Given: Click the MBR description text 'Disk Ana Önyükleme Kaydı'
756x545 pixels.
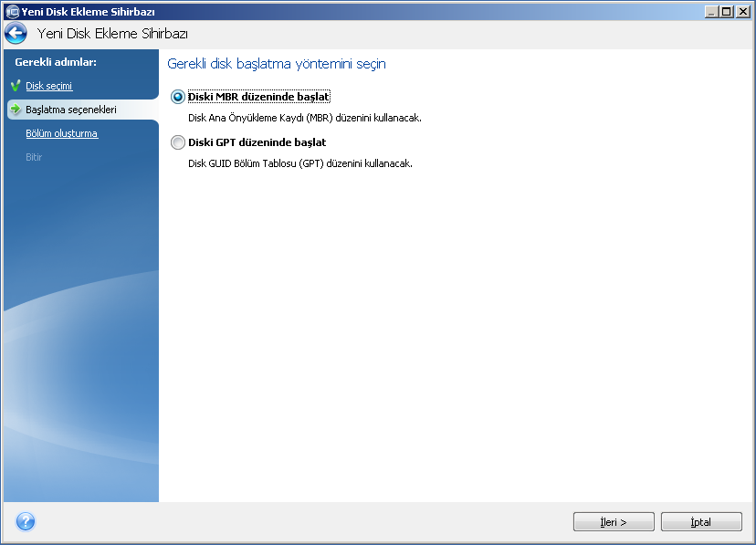Looking at the screenshot, I should point(246,118).
